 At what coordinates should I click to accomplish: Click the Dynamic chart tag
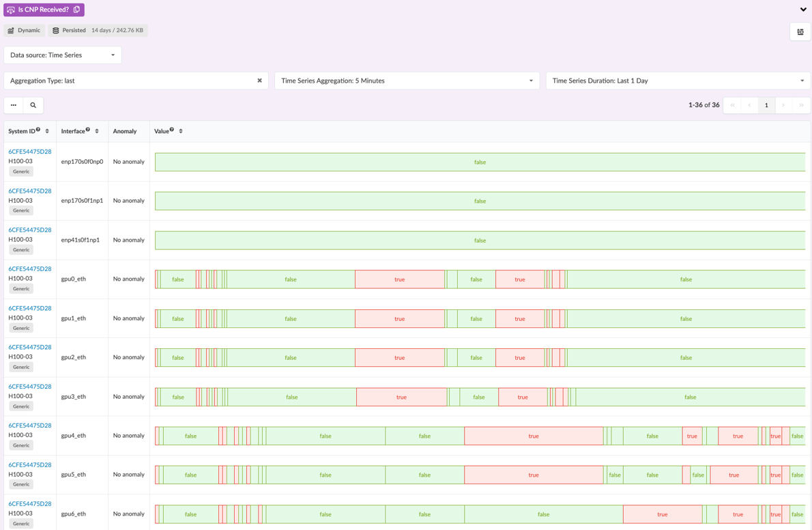[25, 30]
